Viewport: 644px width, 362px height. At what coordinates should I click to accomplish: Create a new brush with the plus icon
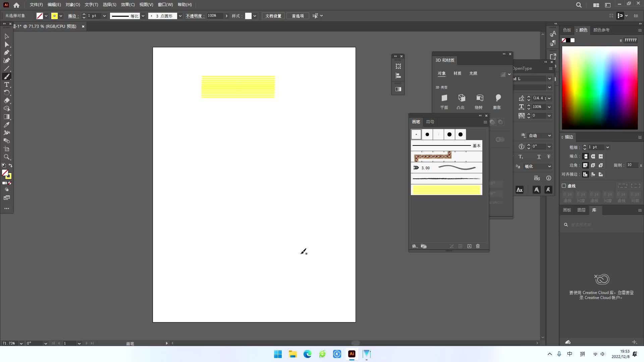pos(469,246)
